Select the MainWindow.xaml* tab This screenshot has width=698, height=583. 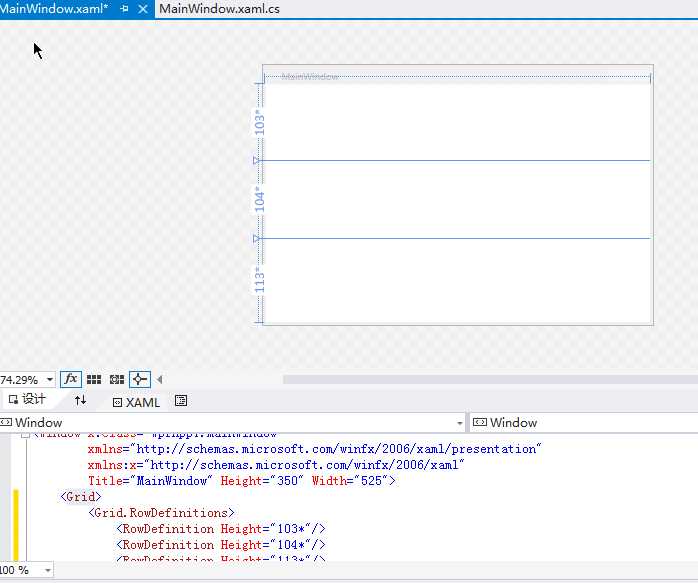pos(53,9)
